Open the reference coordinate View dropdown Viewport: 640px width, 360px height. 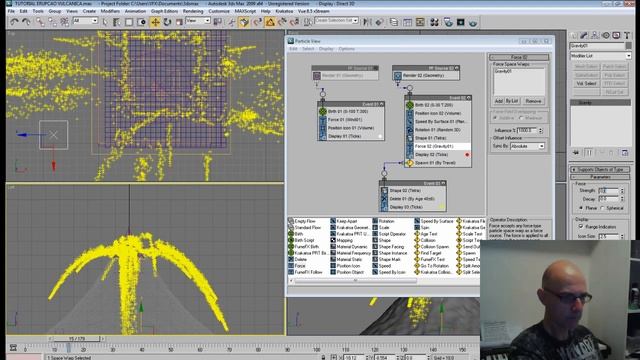198,21
